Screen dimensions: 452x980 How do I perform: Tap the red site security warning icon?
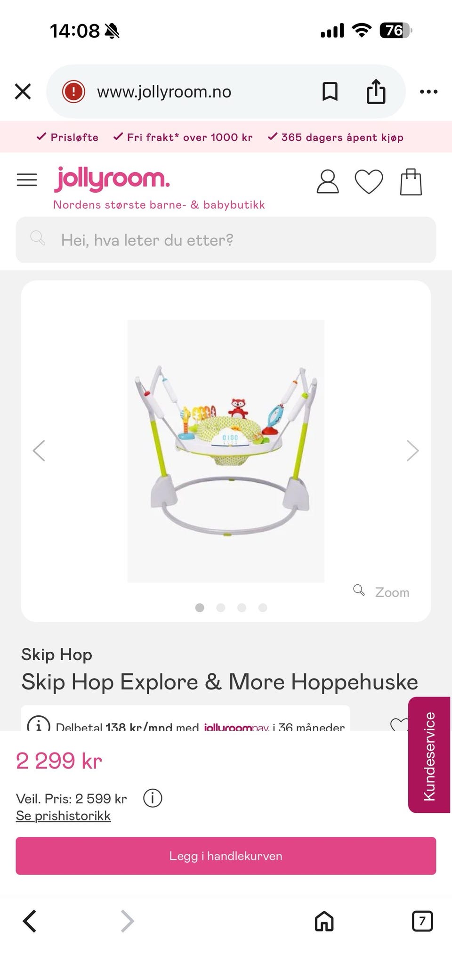coord(73,91)
